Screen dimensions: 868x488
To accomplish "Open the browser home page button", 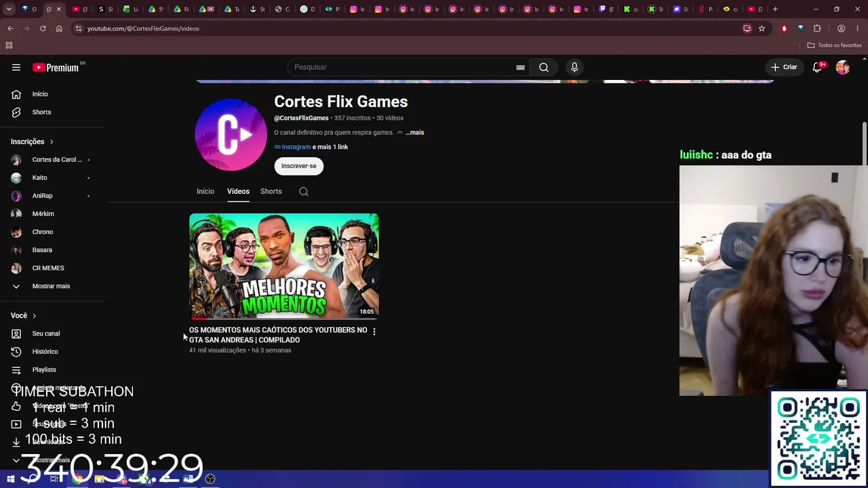I will [x=59, y=28].
